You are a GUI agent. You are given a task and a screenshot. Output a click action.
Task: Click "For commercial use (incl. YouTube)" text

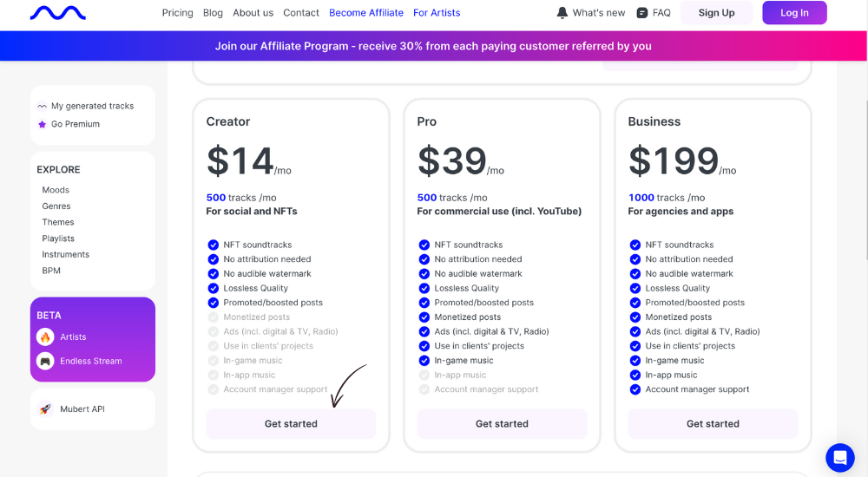pos(499,212)
